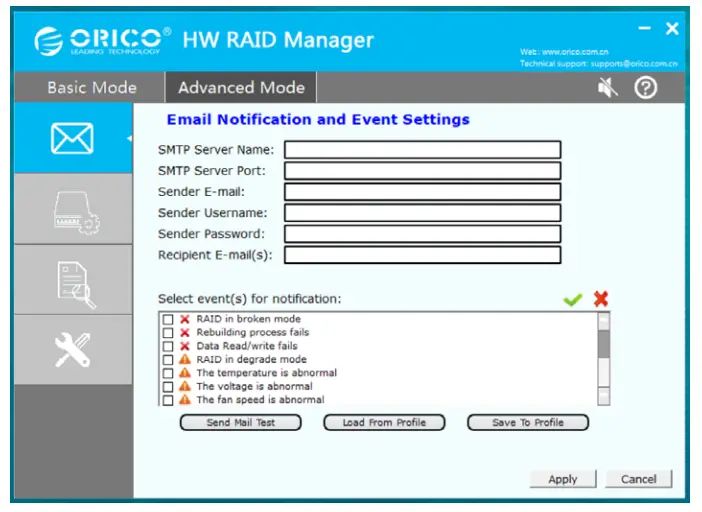
Task: Select all events with green checkmark
Action: [x=573, y=299]
